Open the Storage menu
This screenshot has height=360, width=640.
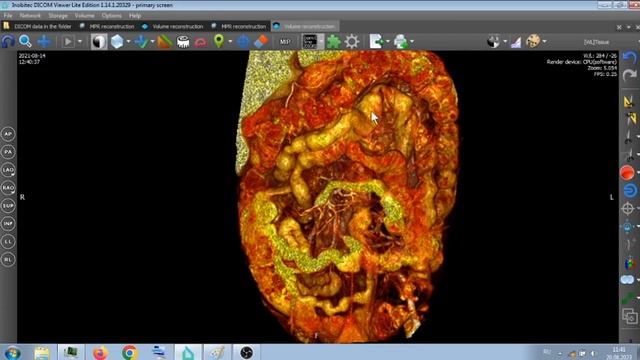pyautogui.click(x=58, y=16)
